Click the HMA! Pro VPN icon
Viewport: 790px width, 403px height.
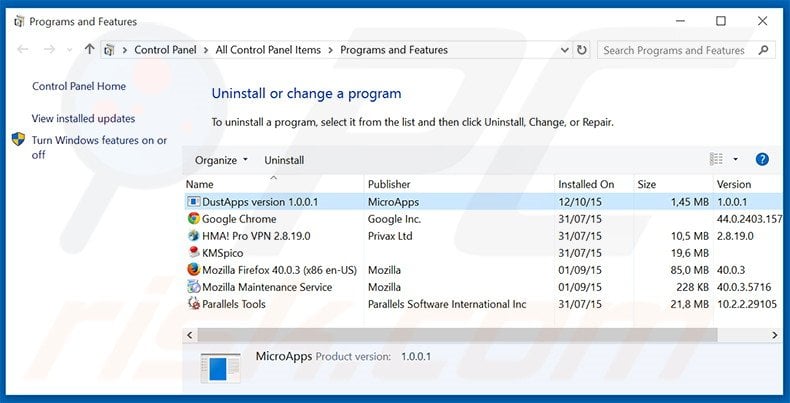[193, 236]
